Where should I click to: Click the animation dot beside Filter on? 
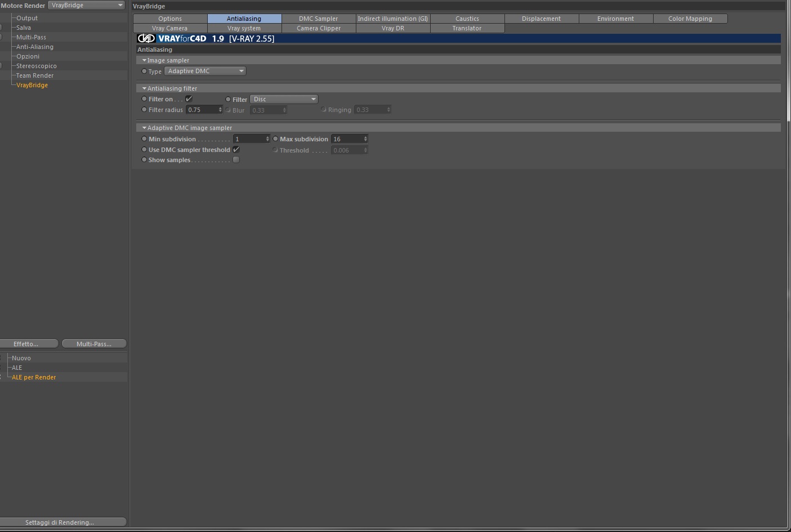[144, 99]
